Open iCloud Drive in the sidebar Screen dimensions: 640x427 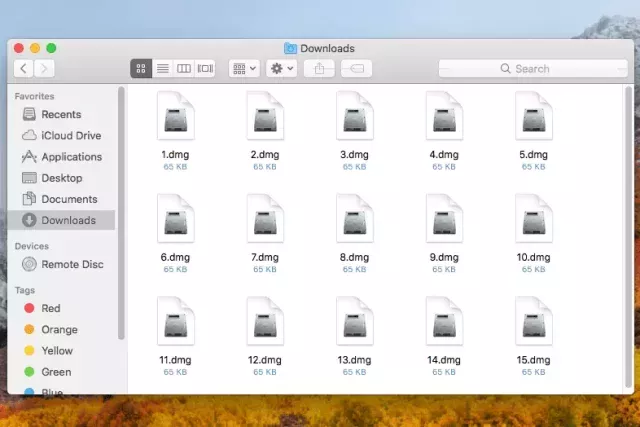pyautogui.click(x=70, y=136)
